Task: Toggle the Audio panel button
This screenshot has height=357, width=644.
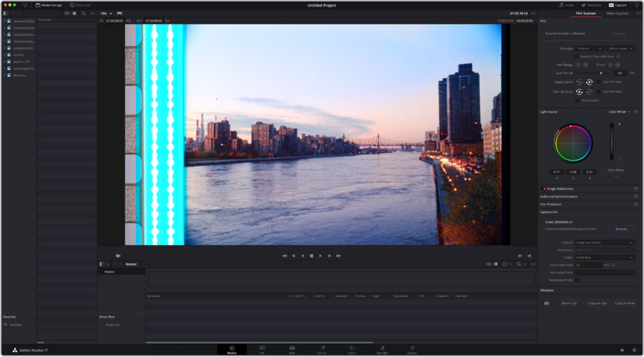Action: (566, 5)
